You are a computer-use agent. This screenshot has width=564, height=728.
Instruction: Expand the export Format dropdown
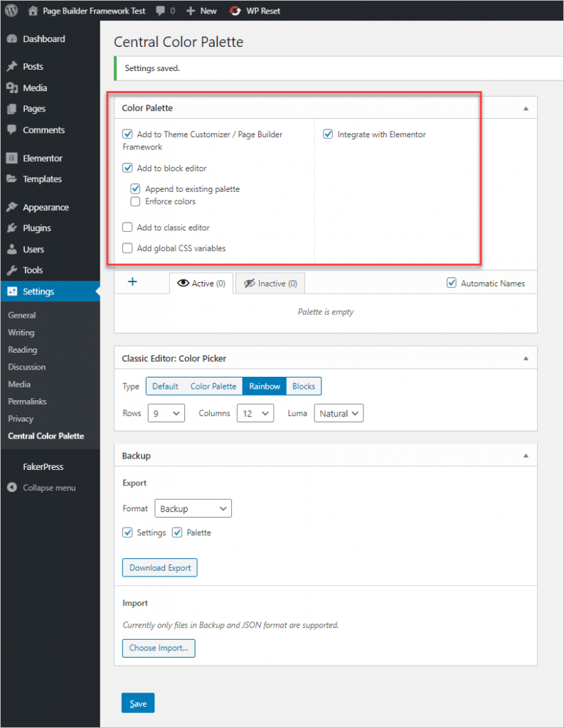coord(193,508)
